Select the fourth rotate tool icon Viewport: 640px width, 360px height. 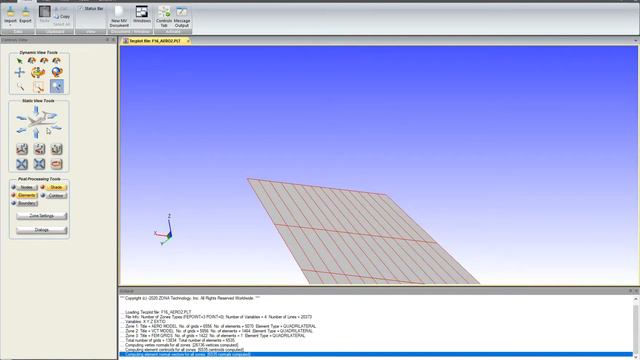pos(56,61)
